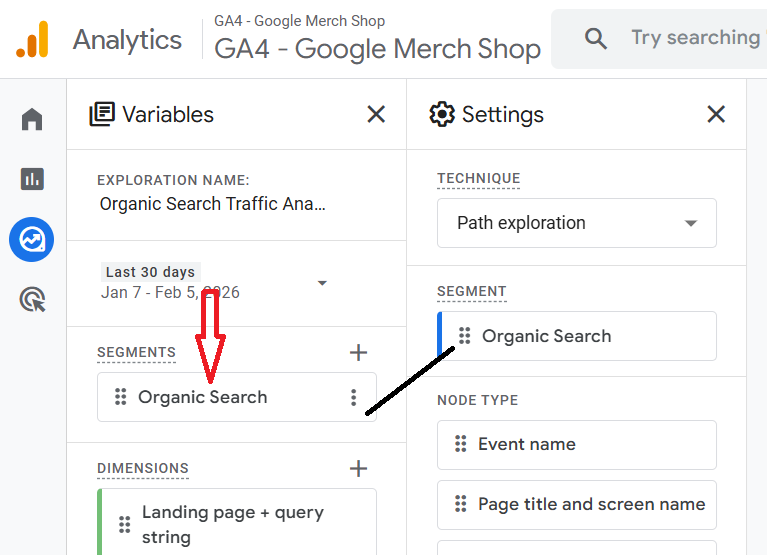This screenshot has height=555, width=767.
Task: Click the GA4 - Google Merch Shop property selector
Action: 377,48
